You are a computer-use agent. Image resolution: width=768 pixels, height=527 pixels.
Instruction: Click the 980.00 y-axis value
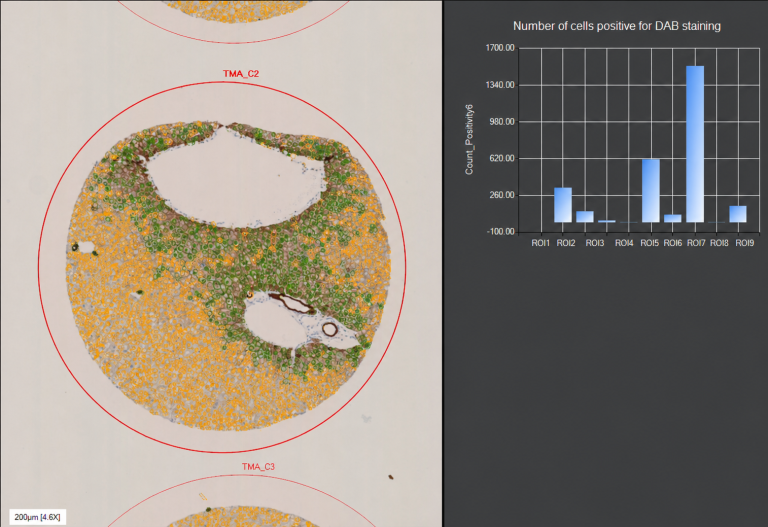(502, 121)
